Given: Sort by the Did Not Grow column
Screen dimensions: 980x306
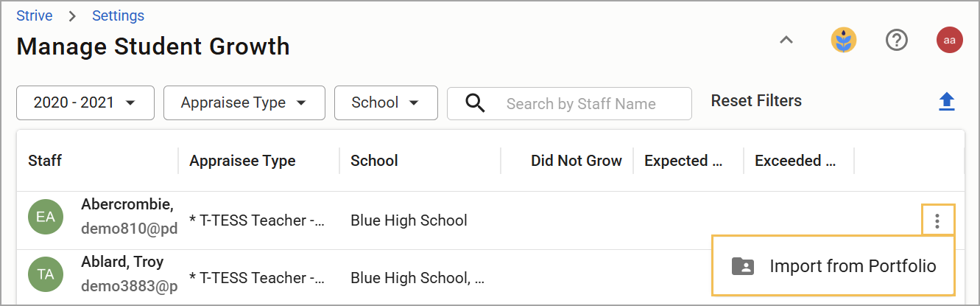Looking at the screenshot, I should pos(577,161).
